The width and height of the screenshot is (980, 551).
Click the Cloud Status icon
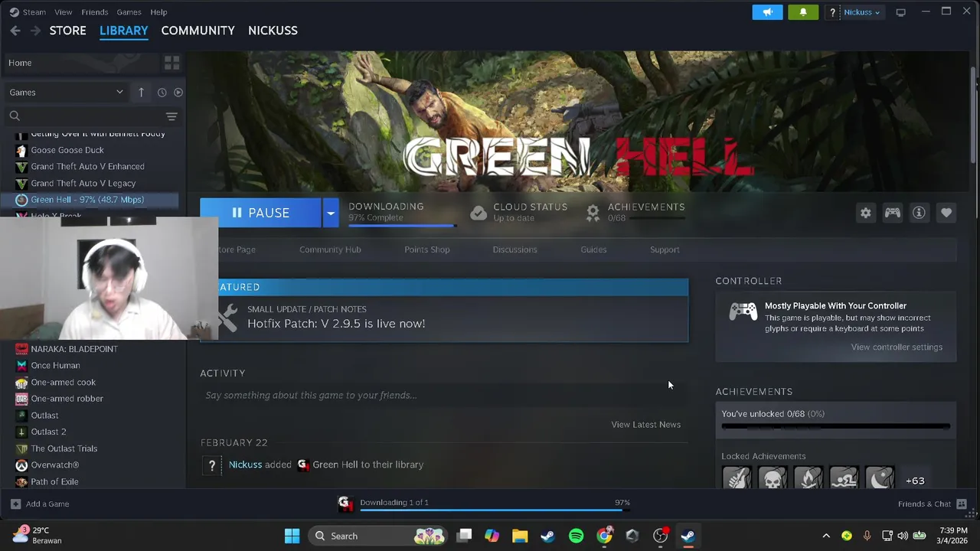(x=478, y=213)
